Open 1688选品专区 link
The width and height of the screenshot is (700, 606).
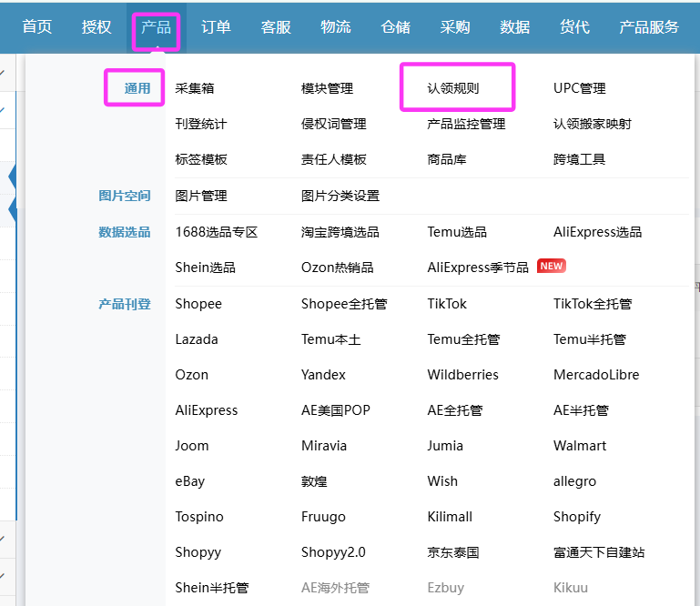coord(217,232)
